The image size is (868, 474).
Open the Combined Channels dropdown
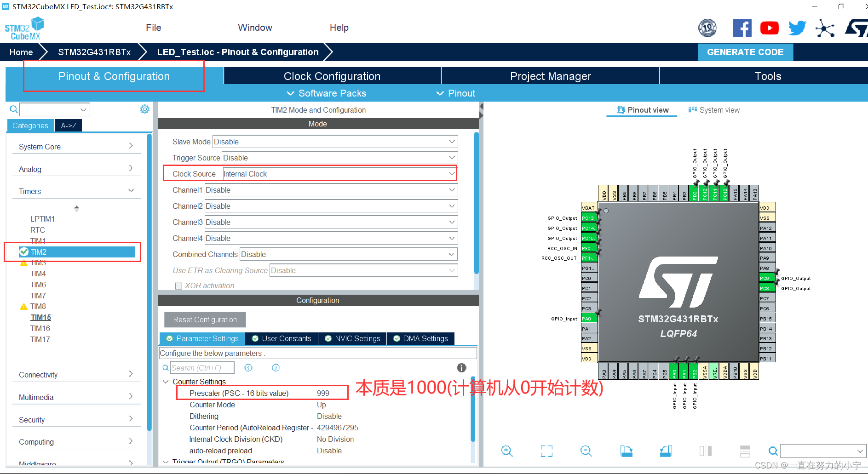click(348, 254)
